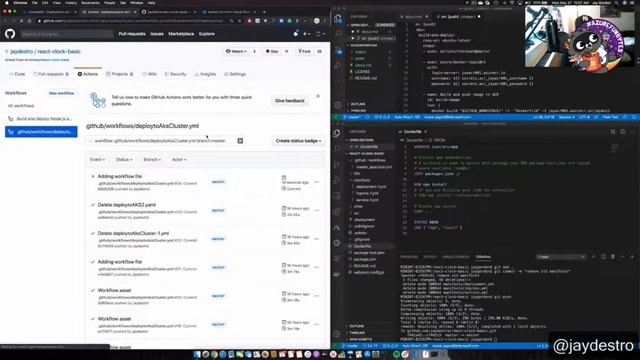
Task: Click the Give feedback button
Action: (x=290, y=100)
